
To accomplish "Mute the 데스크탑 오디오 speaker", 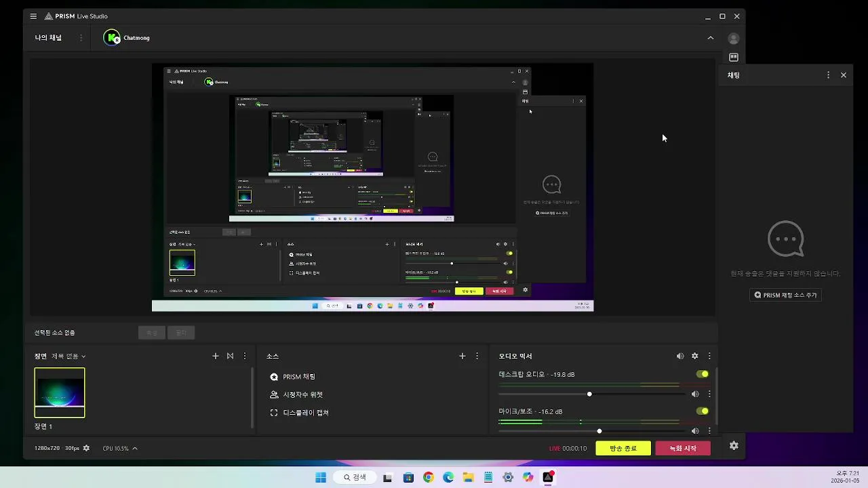I will (695, 394).
